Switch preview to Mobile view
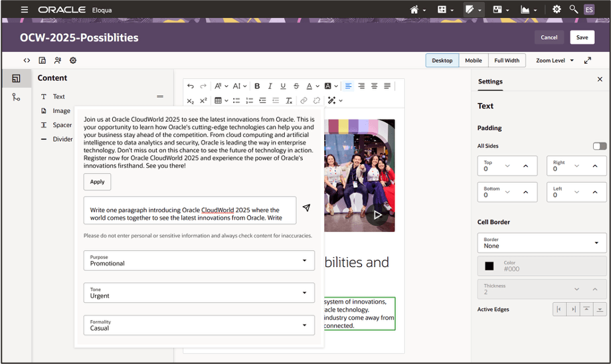This screenshot has height=364, width=611. (473, 60)
